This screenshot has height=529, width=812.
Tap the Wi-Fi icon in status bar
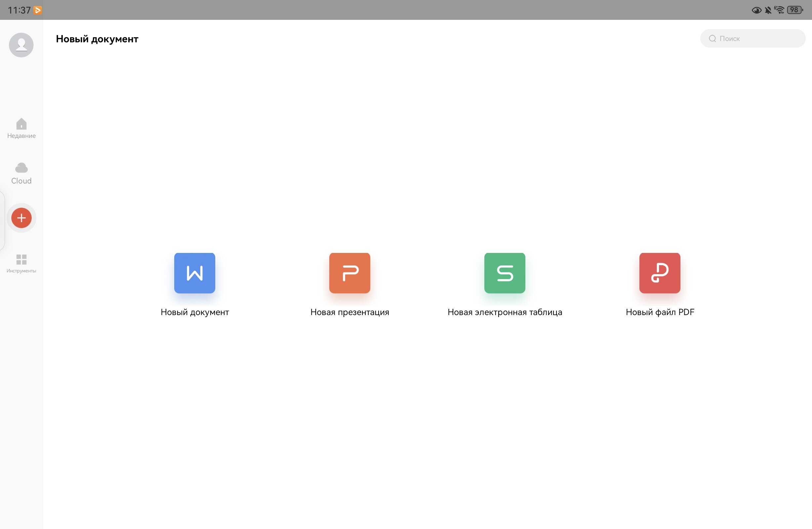tap(779, 10)
